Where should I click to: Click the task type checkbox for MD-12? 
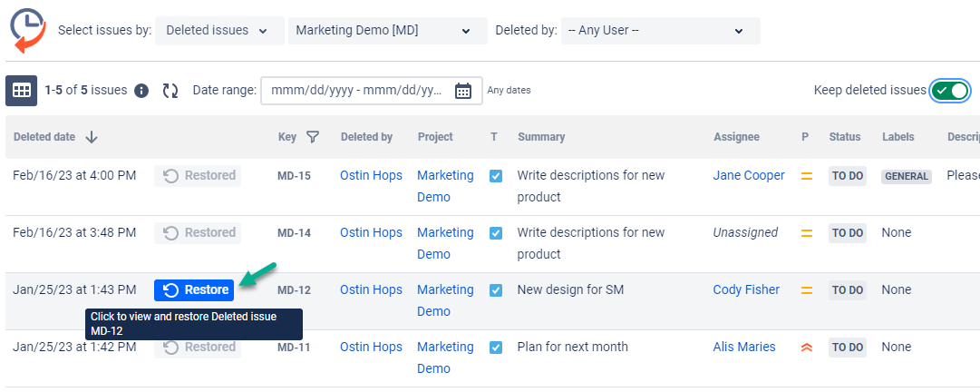pyautogui.click(x=495, y=290)
